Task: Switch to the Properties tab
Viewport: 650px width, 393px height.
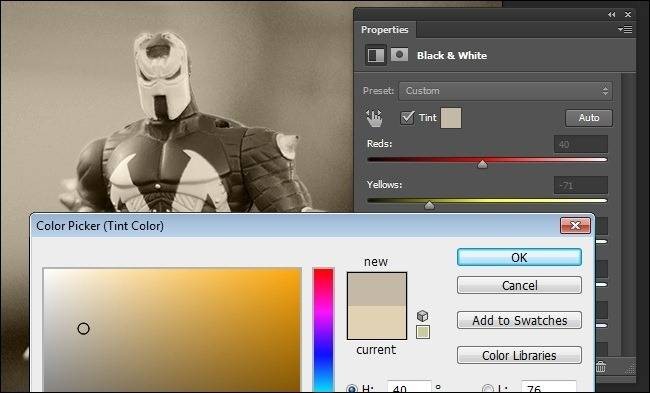Action: (x=384, y=30)
